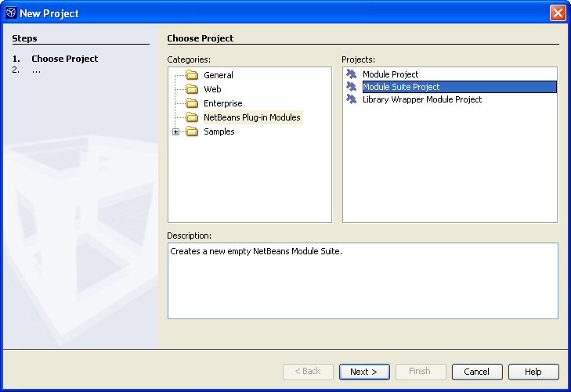Select the Samples category label
The image size is (571, 392).
(x=219, y=131)
